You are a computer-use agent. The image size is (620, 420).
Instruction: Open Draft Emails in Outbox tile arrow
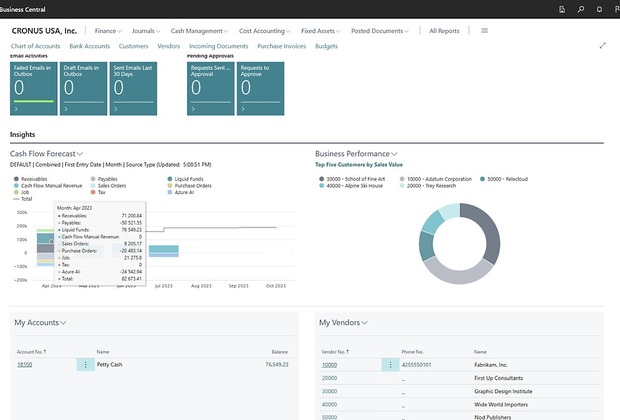coord(66,109)
